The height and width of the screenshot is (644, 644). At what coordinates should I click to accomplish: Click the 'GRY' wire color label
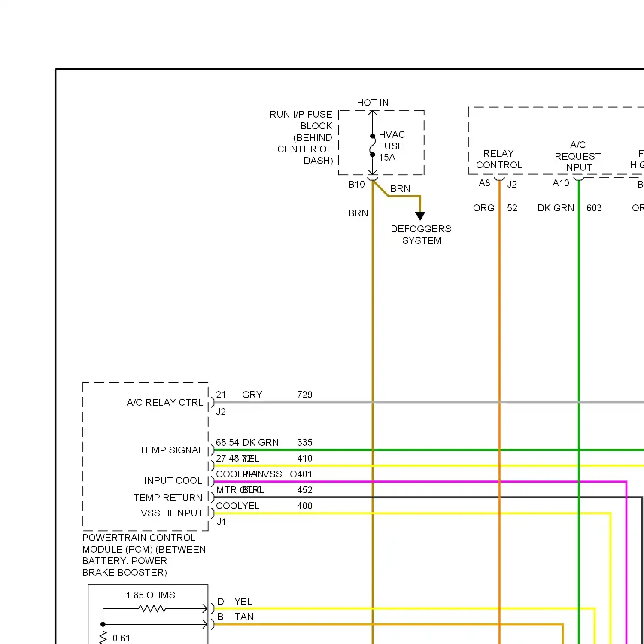point(252,395)
